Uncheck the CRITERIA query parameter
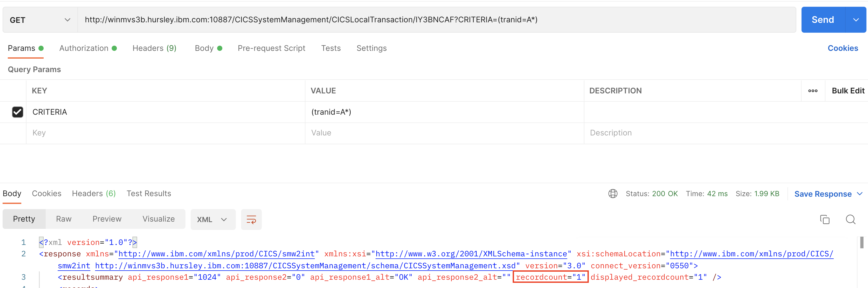868x288 pixels. tap(17, 112)
